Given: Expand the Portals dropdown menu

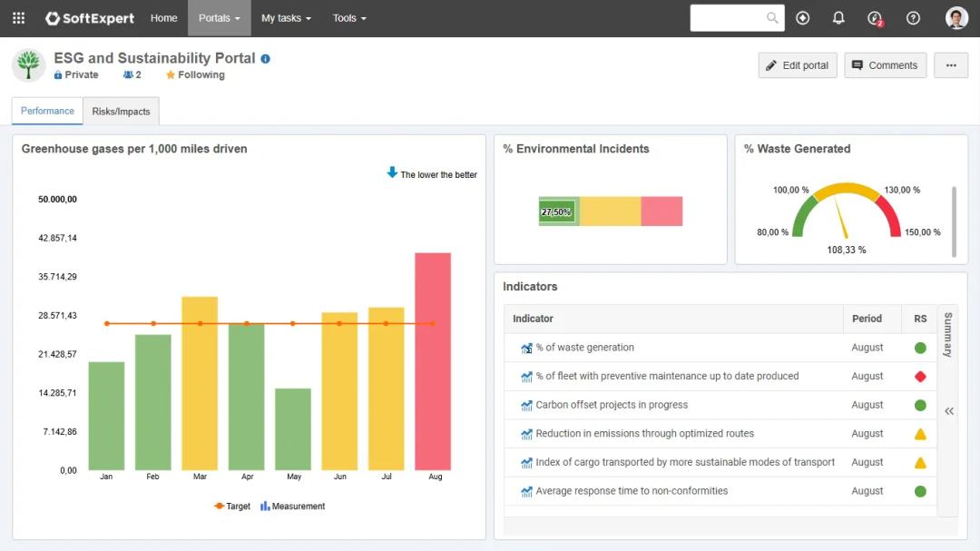Looking at the screenshot, I should (x=219, y=18).
